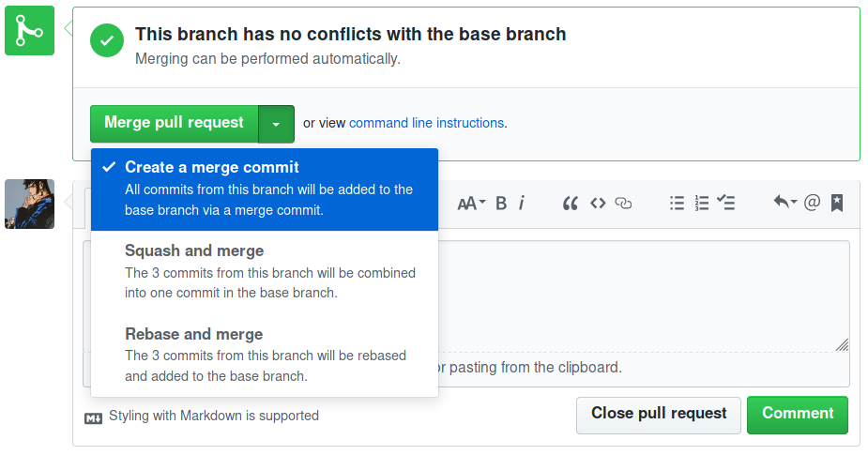Screen dimensions: 868x455
Task: Click the italic text formatting icon
Action: click(x=522, y=204)
